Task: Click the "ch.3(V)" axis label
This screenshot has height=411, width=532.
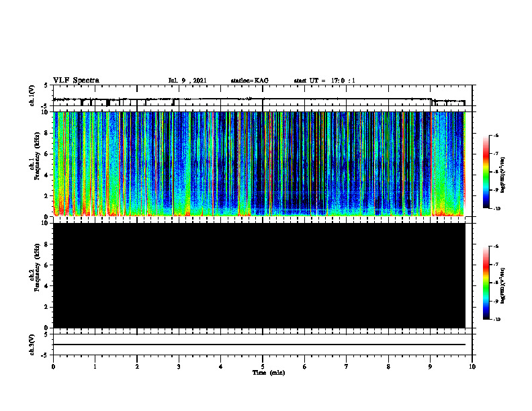Action: coord(32,345)
